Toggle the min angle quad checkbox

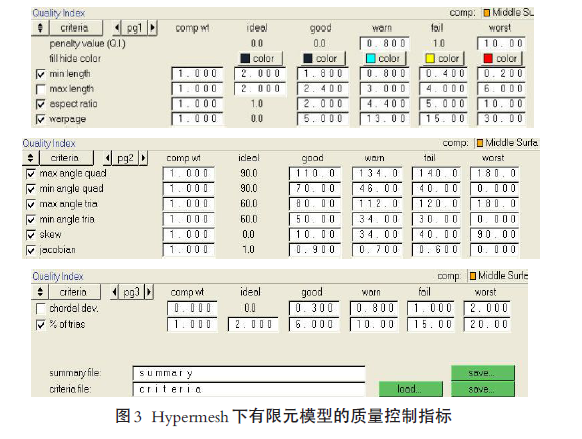click(x=31, y=189)
